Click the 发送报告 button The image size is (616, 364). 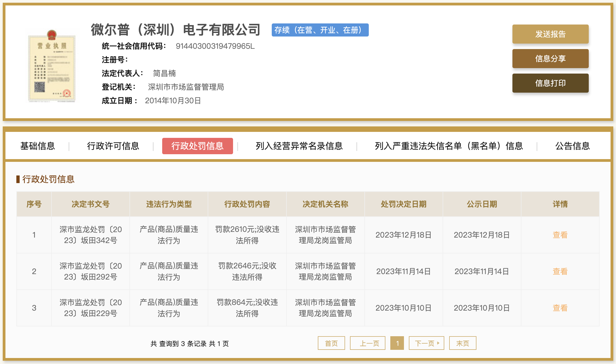550,34
